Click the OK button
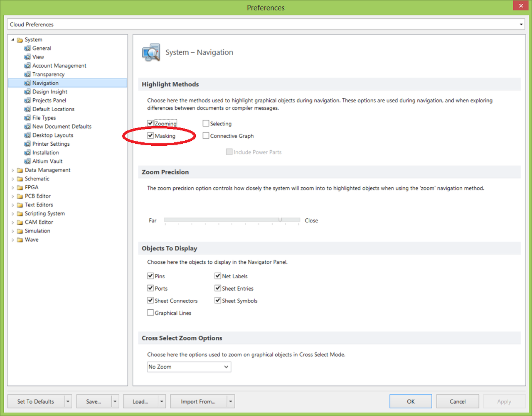Image resolution: width=532 pixels, height=416 pixels. (x=411, y=401)
